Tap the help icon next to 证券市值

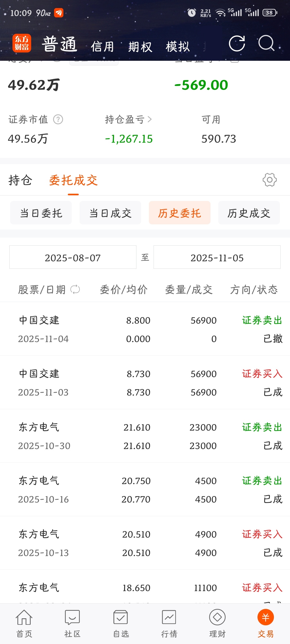pos(58,119)
